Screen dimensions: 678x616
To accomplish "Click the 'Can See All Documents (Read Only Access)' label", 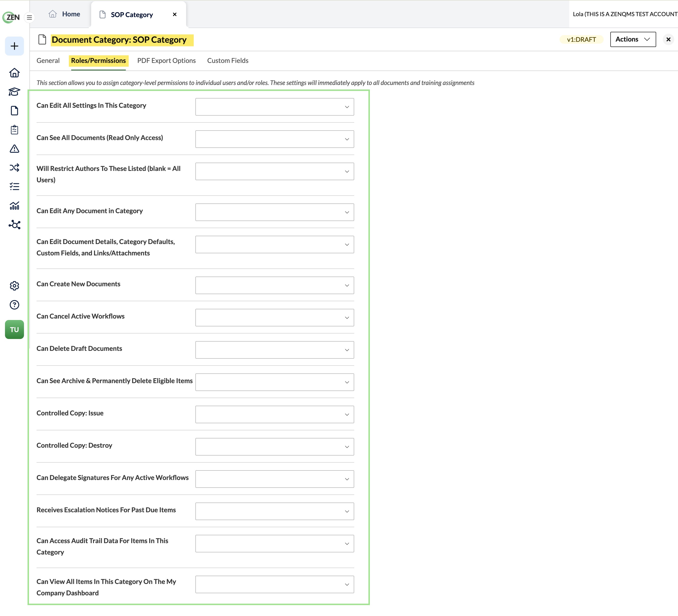I will [99, 138].
